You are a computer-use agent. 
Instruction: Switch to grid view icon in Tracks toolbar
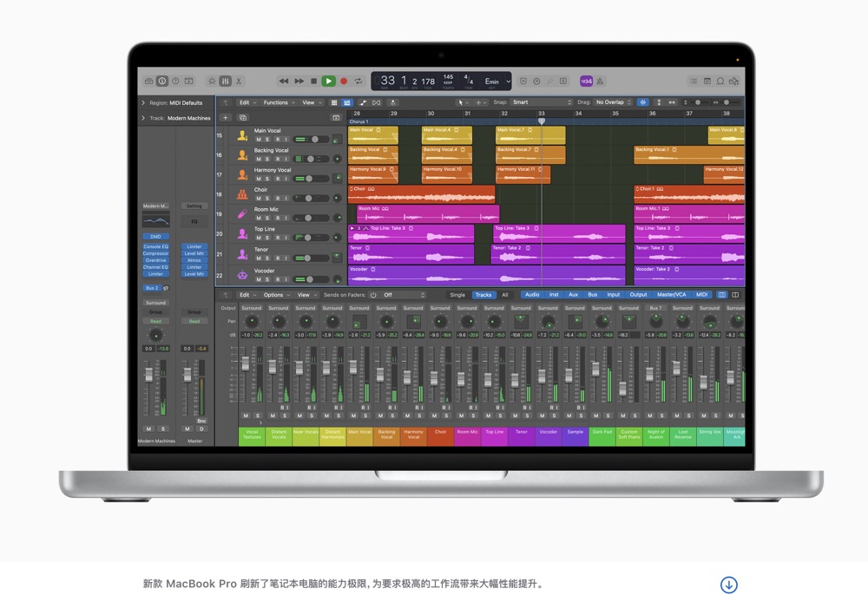point(334,103)
